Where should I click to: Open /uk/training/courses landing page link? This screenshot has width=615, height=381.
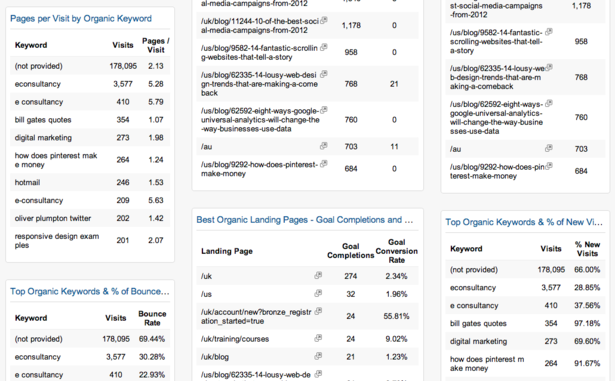coord(235,339)
